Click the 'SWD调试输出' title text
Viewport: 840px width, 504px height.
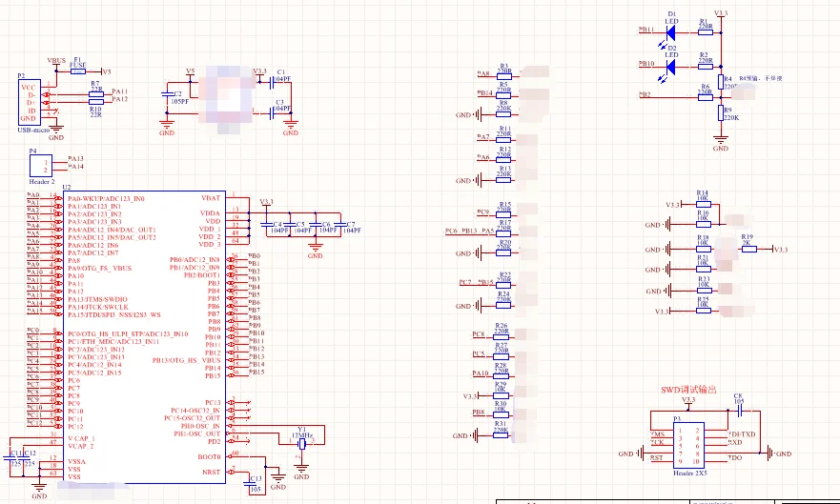click(x=688, y=390)
